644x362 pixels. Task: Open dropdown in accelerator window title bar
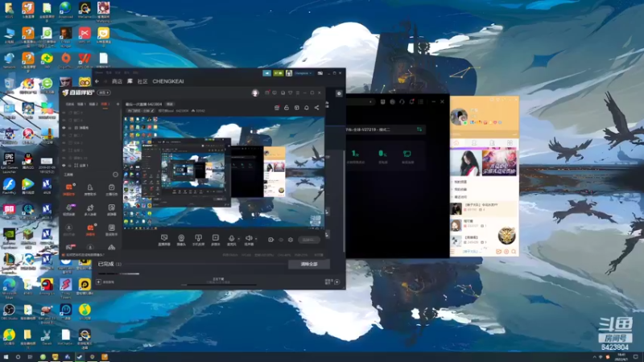point(370,101)
